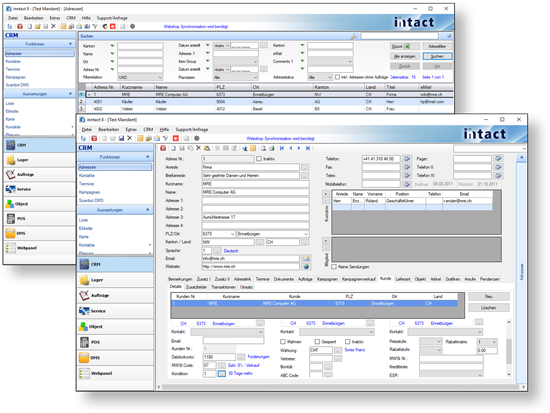The height and width of the screenshot is (413, 550).
Task: Click the Deutsch language link
Action: [x=231, y=251]
